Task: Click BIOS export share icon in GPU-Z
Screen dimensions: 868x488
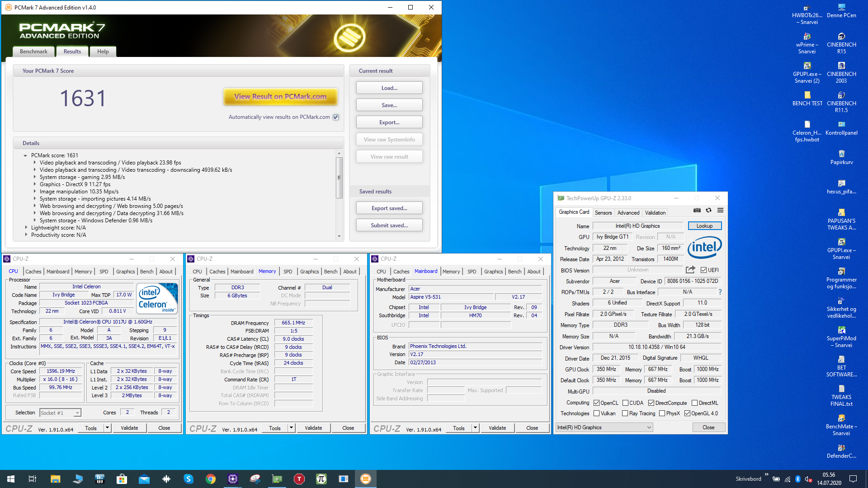Action: (690, 270)
